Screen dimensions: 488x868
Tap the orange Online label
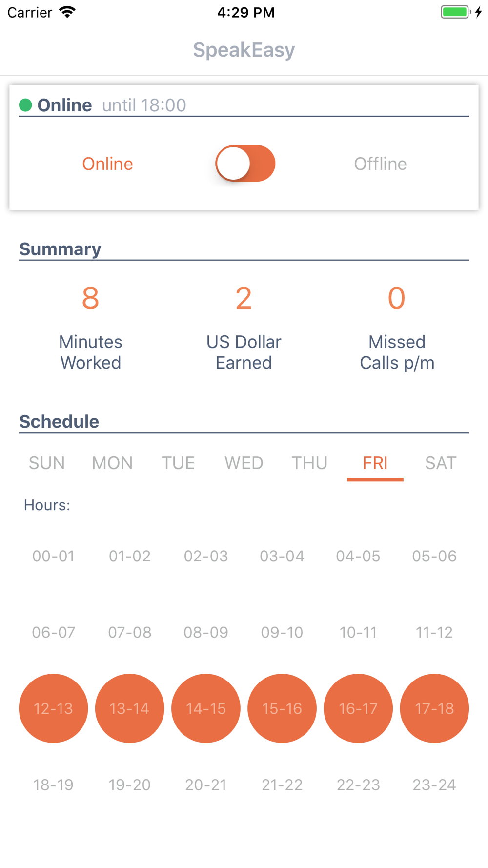tap(107, 164)
